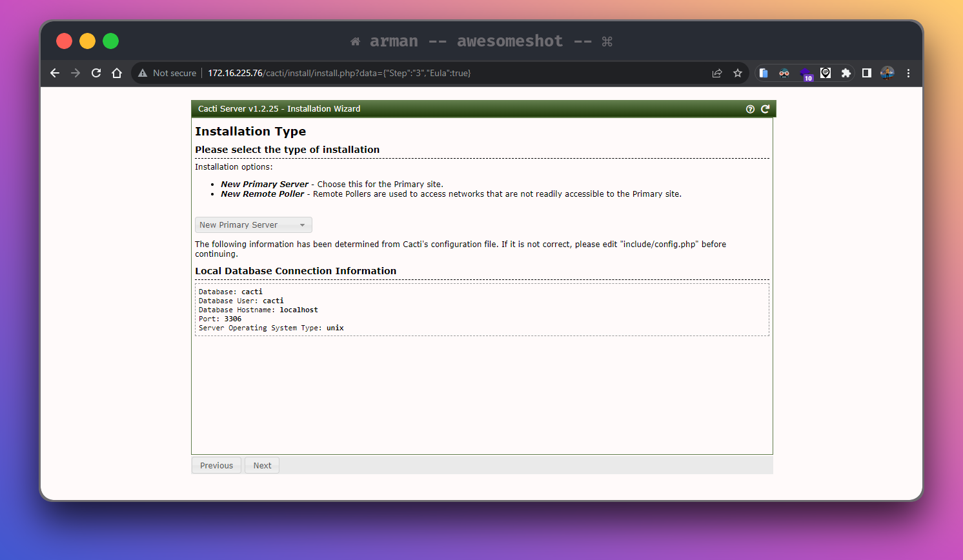The height and width of the screenshot is (560, 963).
Task: Click the URL in the address bar
Action: 339,73
